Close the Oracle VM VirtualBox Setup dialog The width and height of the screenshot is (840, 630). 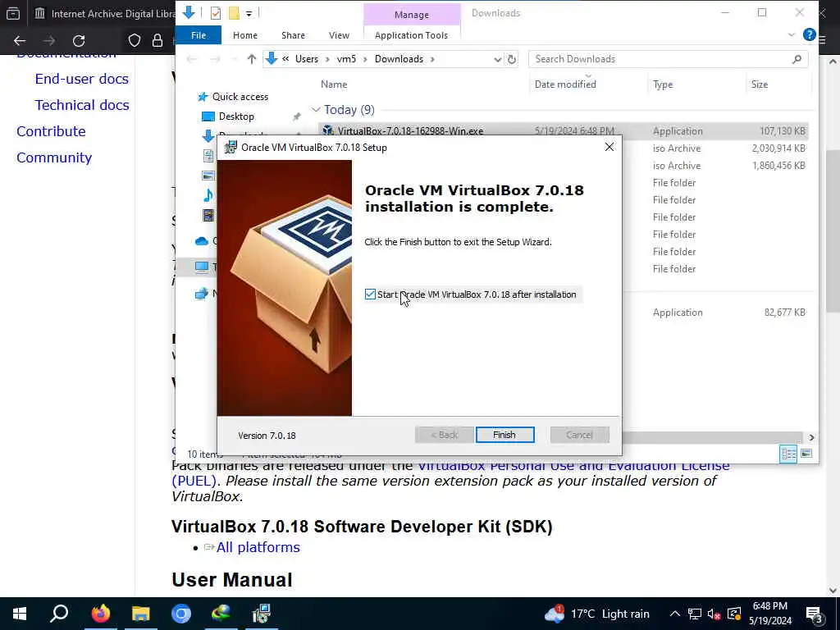click(x=609, y=147)
